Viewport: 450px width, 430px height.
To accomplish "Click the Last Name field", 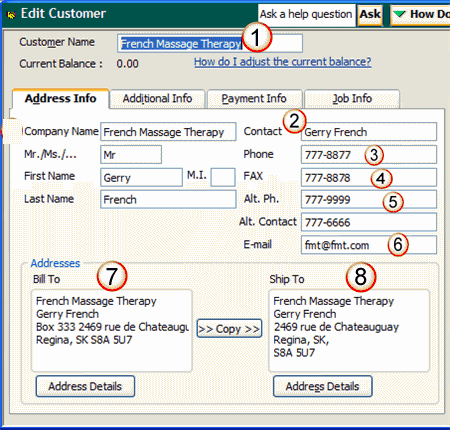I will click(168, 199).
